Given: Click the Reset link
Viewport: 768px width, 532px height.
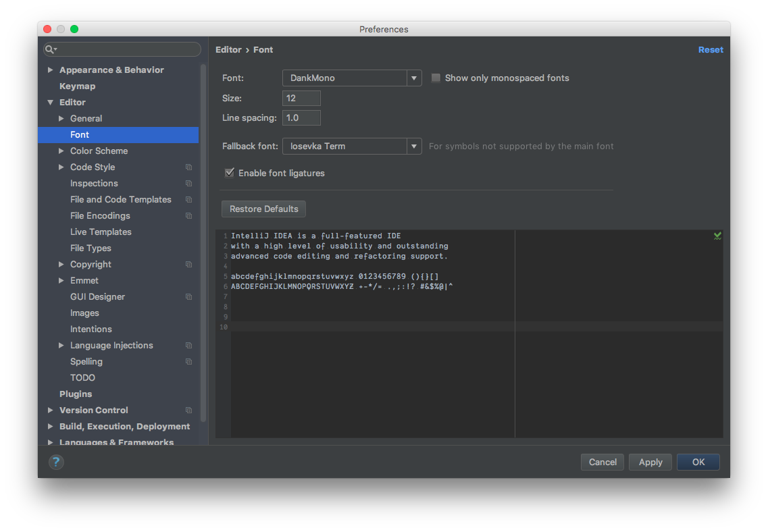Looking at the screenshot, I should coord(711,50).
